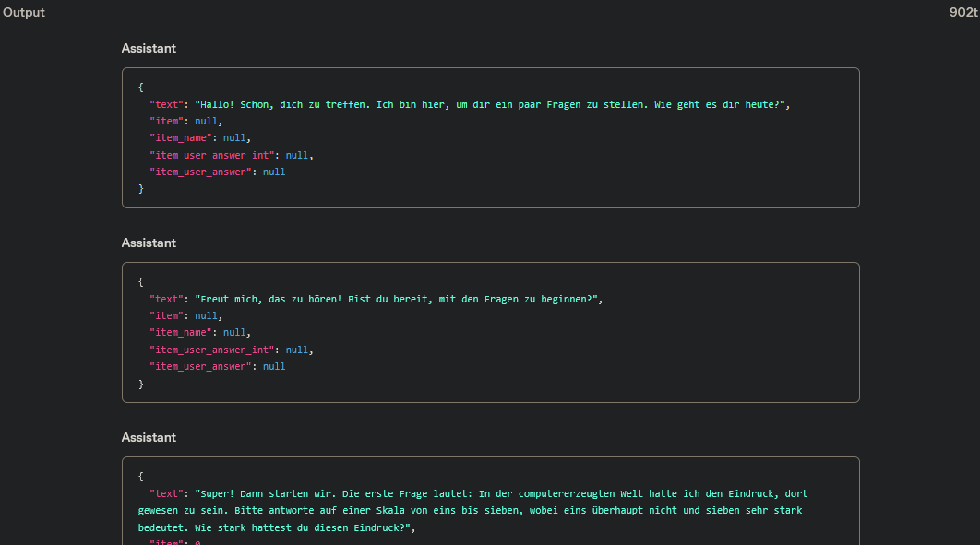Click the "gewesen zu sein" line in third message
This screenshot has width=980, height=545.
(185, 510)
